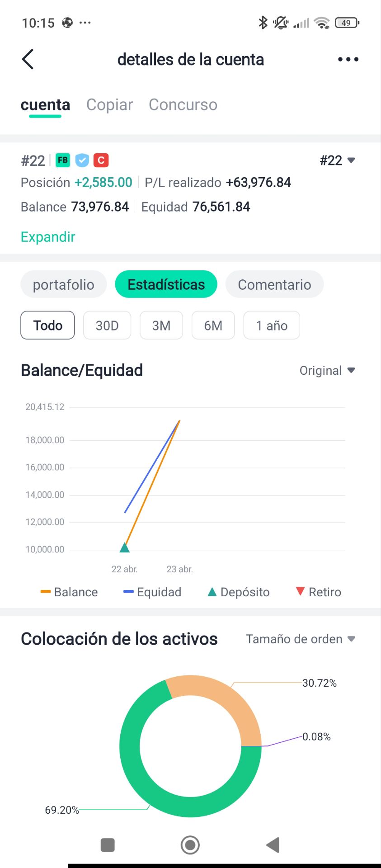Toggle the Balance series in chart legend
The image size is (381, 868).
69,592
